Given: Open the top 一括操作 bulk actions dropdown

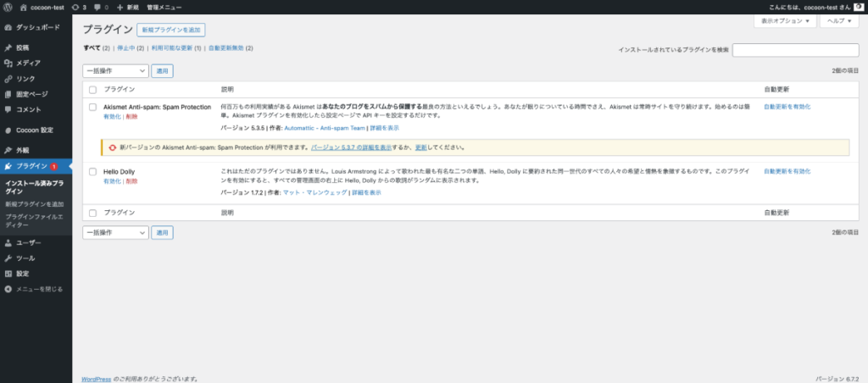Looking at the screenshot, I should coord(115,71).
